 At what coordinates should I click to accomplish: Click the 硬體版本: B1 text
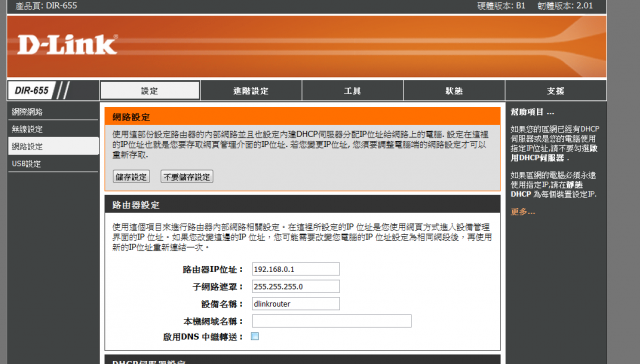tap(501, 6)
